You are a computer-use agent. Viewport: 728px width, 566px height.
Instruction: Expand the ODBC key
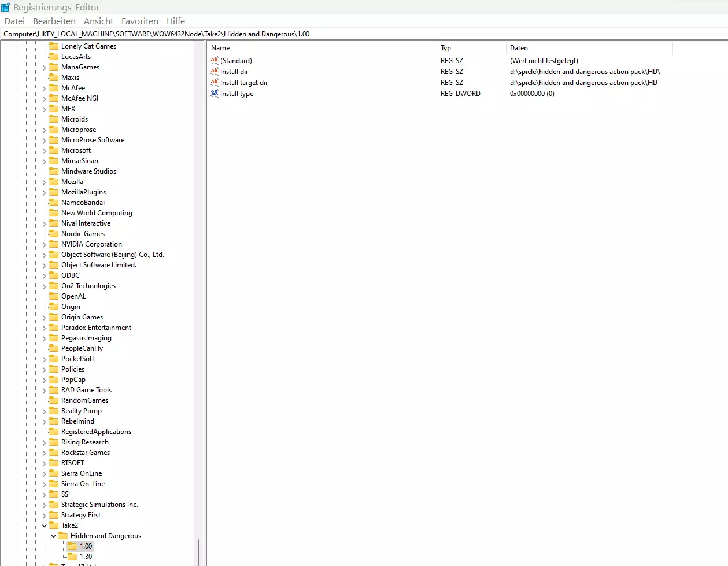(x=44, y=275)
